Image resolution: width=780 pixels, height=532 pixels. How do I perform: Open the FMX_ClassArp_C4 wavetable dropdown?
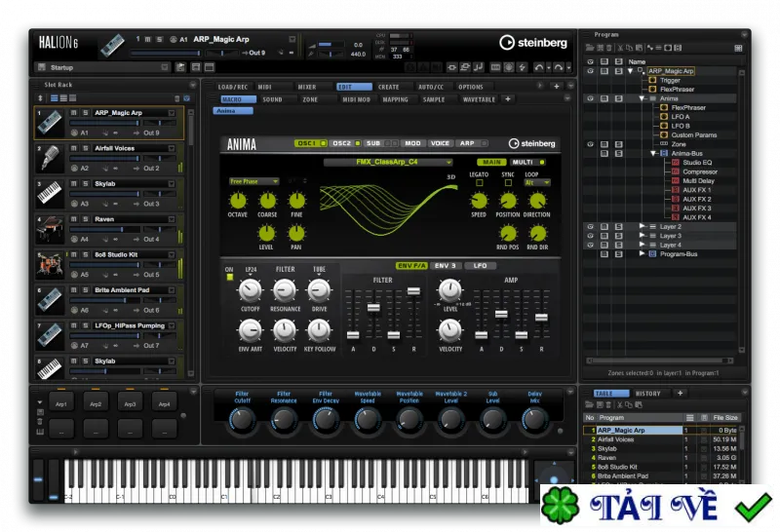coord(388,162)
